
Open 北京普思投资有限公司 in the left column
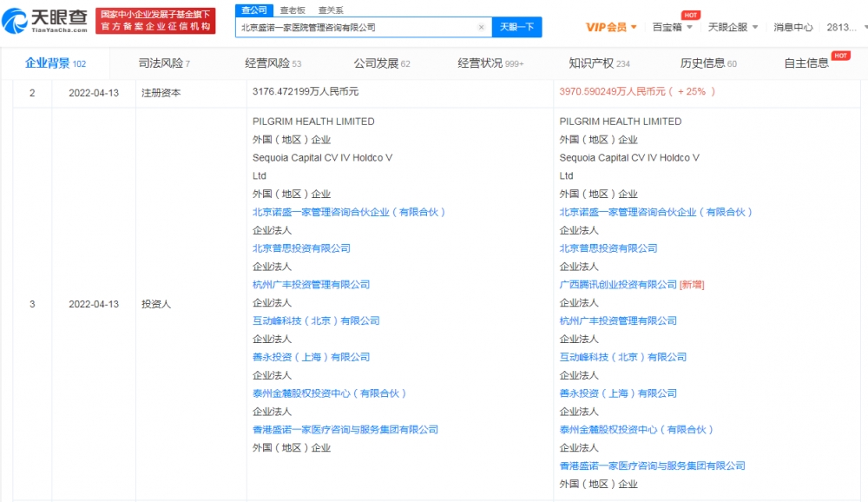coord(301,248)
